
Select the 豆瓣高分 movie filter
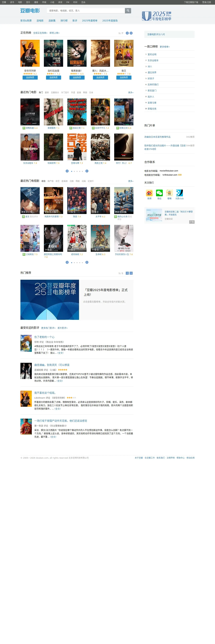click(x=55, y=92)
